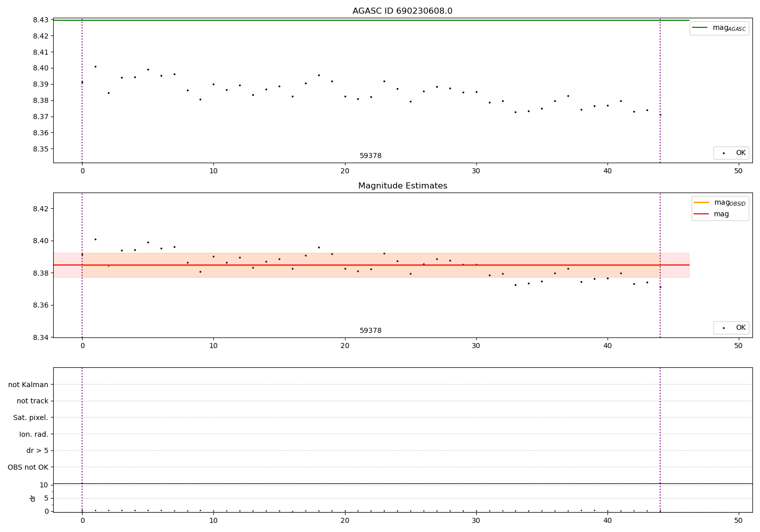
Task: Click the highest data point in top plot
Action: tap(95, 66)
